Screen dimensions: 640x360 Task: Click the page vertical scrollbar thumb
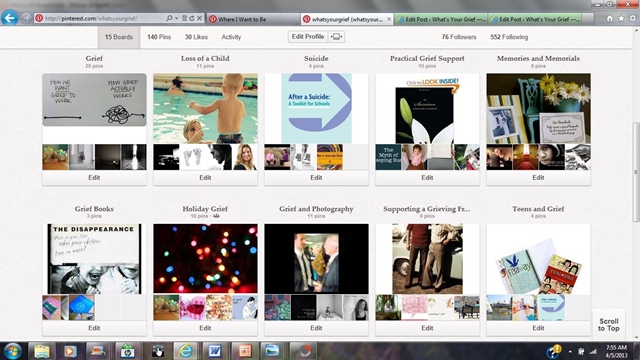click(x=636, y=171)
